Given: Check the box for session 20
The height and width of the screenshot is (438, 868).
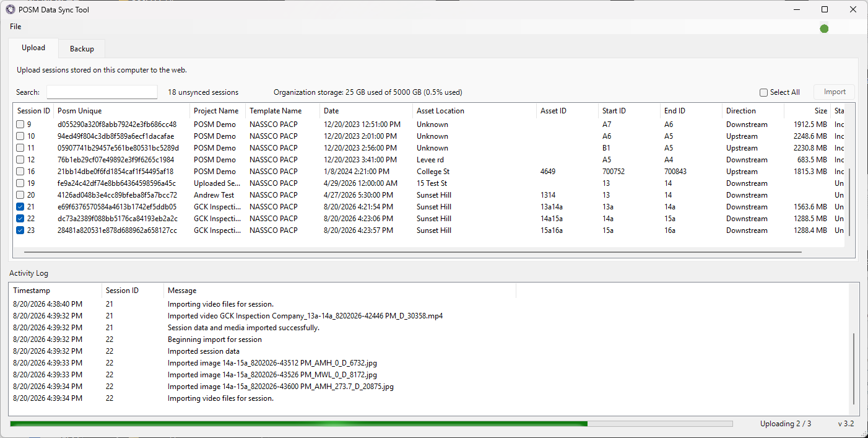Looking at the screenshot, I should click(20, 195).
